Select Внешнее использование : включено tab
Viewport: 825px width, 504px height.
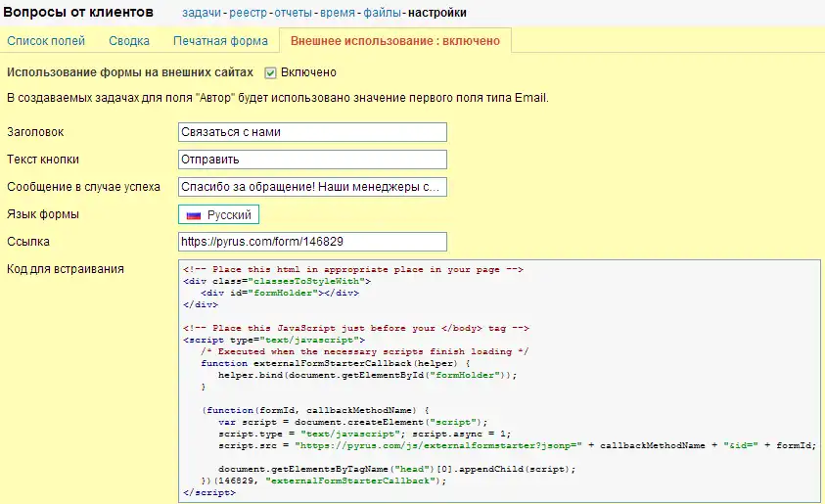395,41
